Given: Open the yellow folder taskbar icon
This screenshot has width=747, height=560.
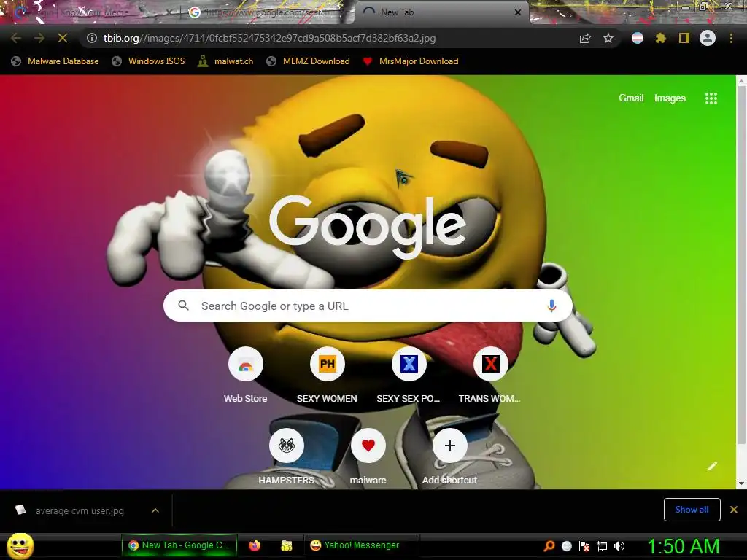Looking at the screenshot, I should click(x=286, y=545).
